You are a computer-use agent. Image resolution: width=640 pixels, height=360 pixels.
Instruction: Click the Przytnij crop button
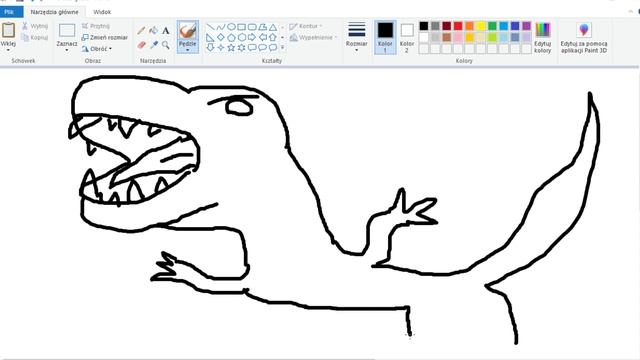(x=96, y=26)
